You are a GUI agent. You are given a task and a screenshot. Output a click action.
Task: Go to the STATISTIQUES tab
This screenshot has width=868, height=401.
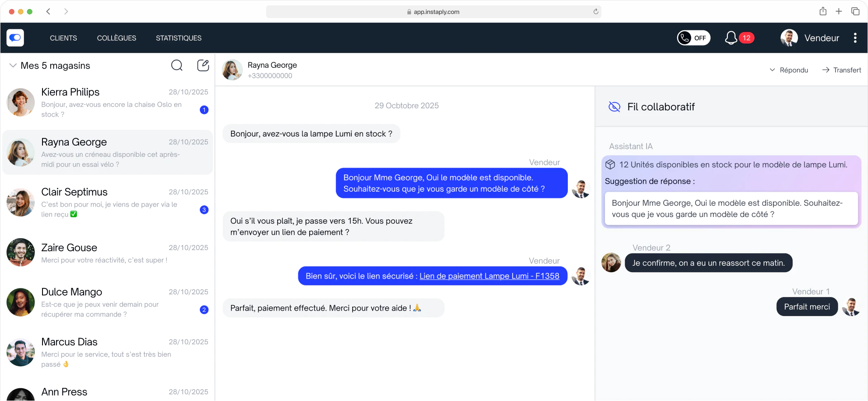point(179,38)
